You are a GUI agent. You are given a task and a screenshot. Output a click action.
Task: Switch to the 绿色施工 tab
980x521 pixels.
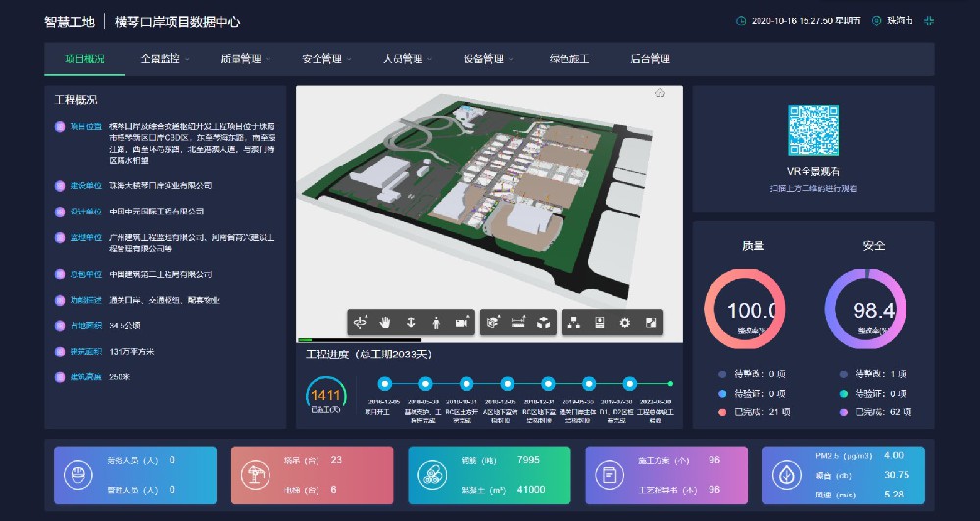(569, 59)
